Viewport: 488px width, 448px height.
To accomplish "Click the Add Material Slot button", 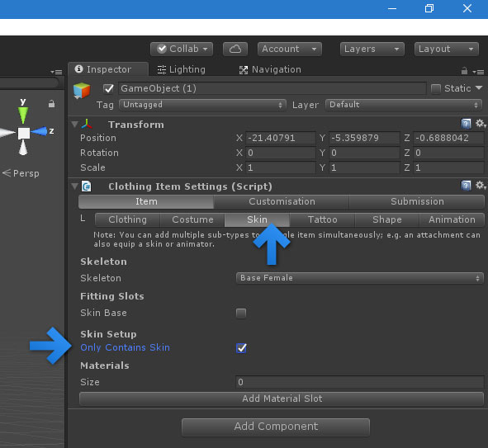I will tap(282, 398).
